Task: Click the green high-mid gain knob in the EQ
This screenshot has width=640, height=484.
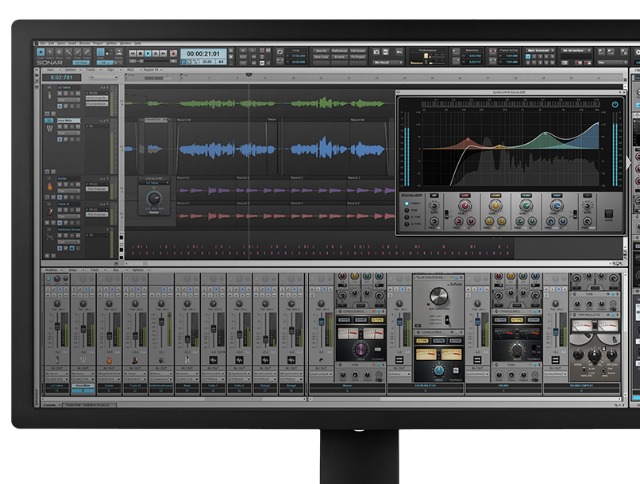Action: click(526, 206)
